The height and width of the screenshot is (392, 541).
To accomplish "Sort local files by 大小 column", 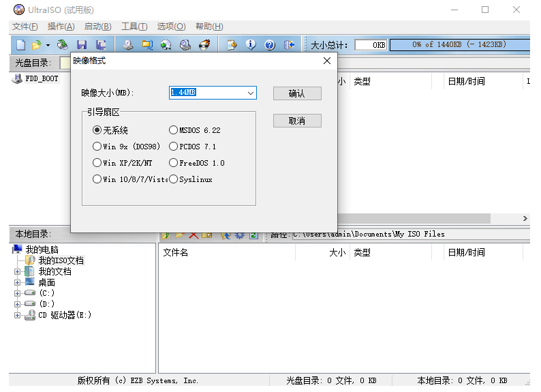I will (x=322, y=253).
